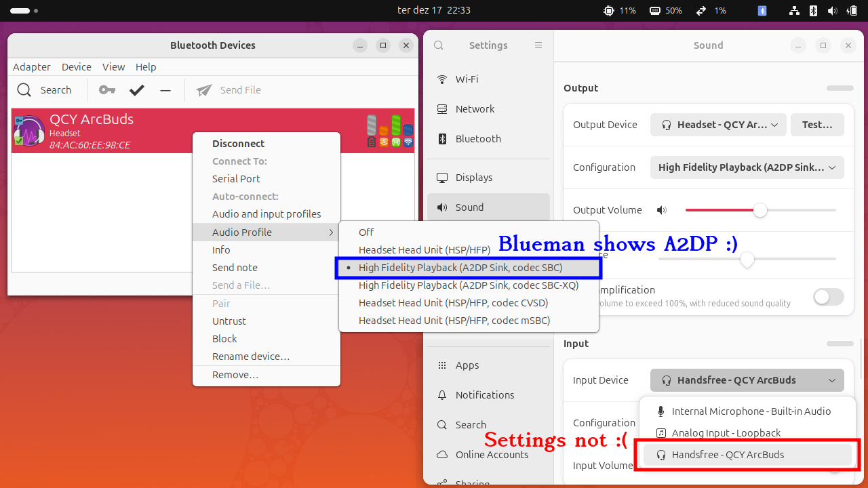Click the blue Blueman tray icon in top bar
The height and width of the screenshot is (488, 868).
pyautogui.click(x=762, y=11)
